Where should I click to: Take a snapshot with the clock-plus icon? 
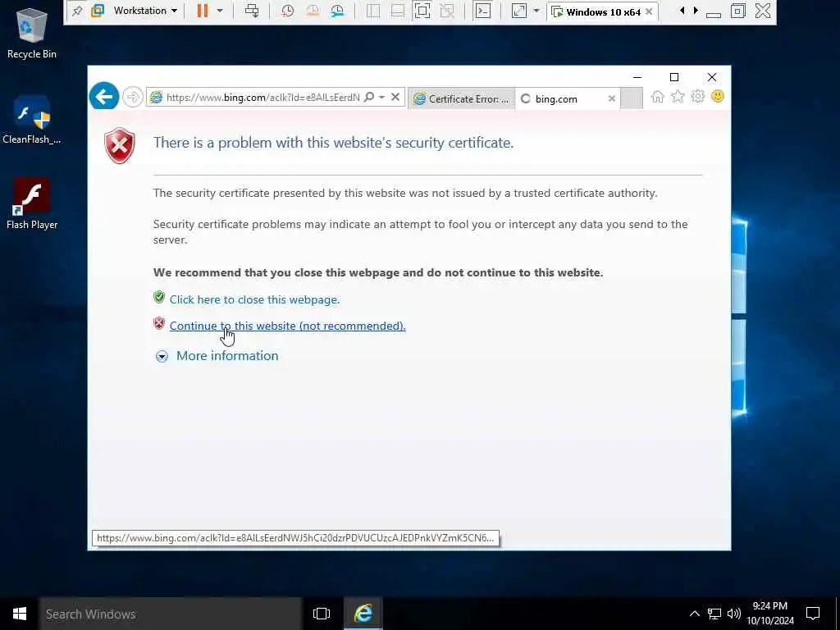[288, 11]
